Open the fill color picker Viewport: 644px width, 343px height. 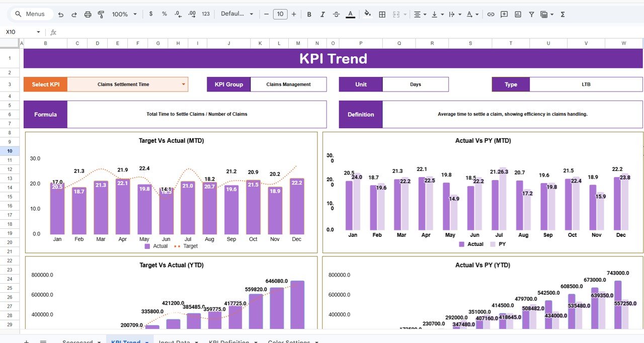(x=367, y=14)
